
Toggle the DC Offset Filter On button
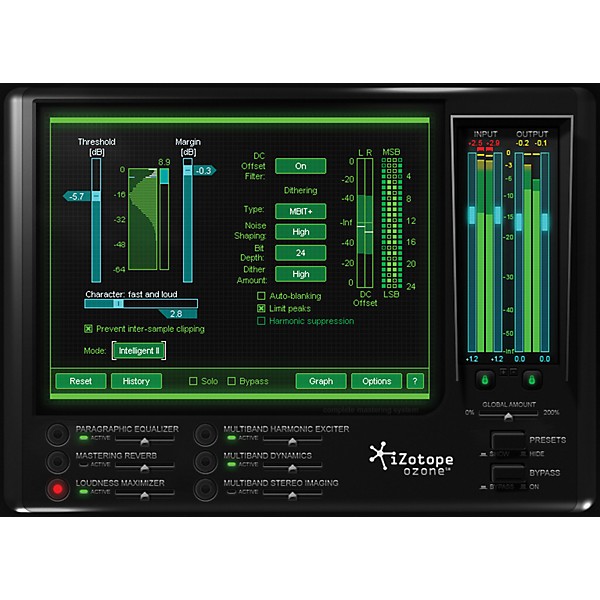coord(301,166)
